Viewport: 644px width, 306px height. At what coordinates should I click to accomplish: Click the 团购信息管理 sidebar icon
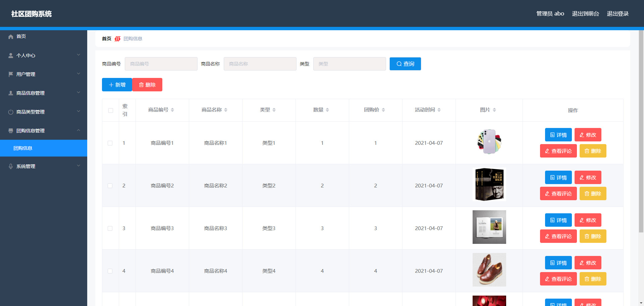click(x=11, y=131)
